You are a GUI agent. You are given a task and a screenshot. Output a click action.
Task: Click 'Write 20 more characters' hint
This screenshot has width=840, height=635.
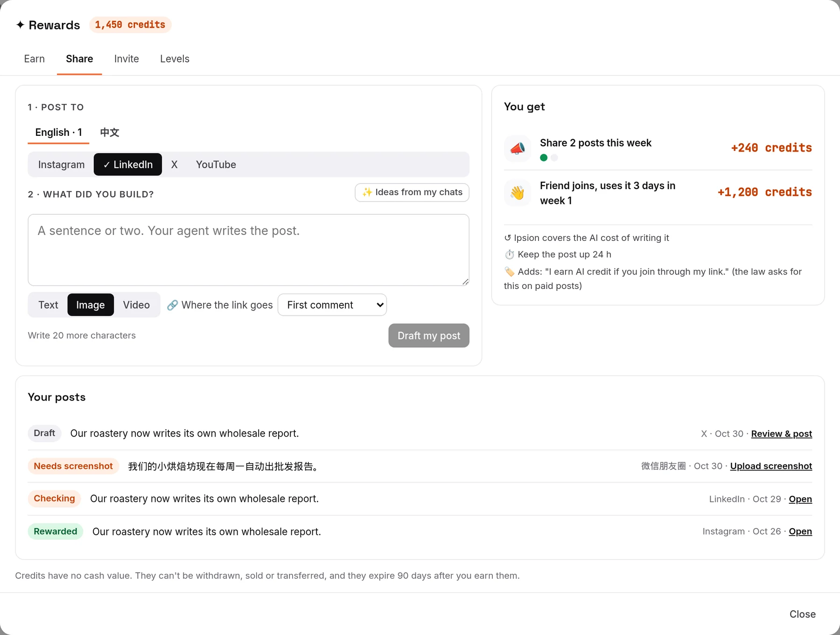pos(82,336)
